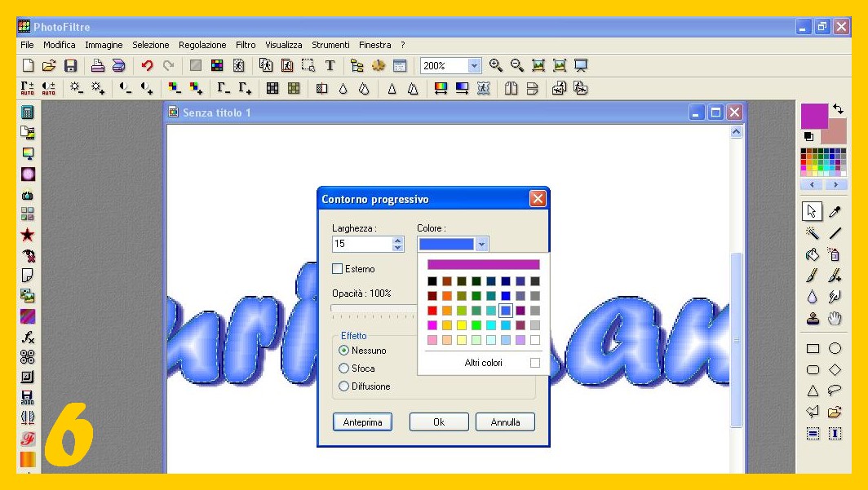Click the Anteprima button
This screenshot has width=868, height=490.
pyautogui.click(x=362, y=422)
